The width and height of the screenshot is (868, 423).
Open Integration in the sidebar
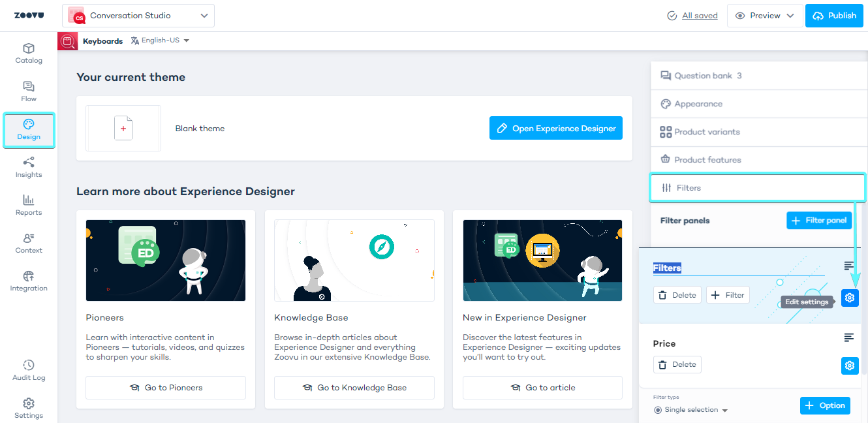29,281
